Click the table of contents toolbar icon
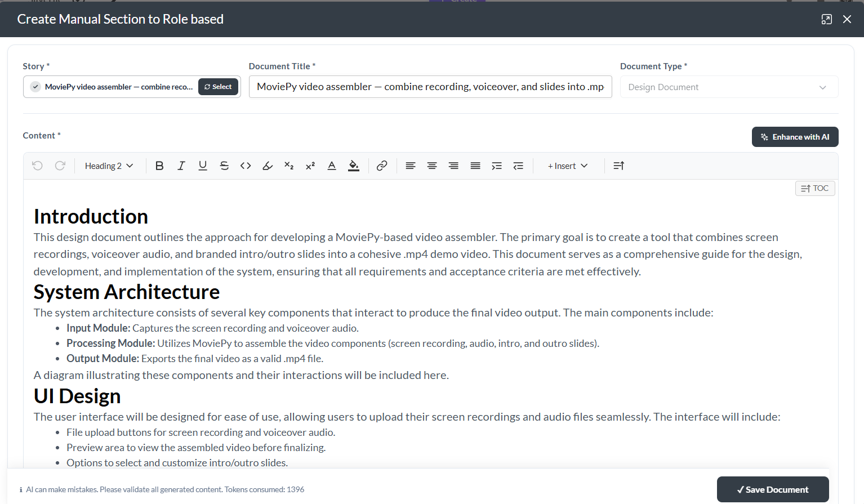This screenshot has height=504, width=864. pyautogui.click(x=618, y=166)
